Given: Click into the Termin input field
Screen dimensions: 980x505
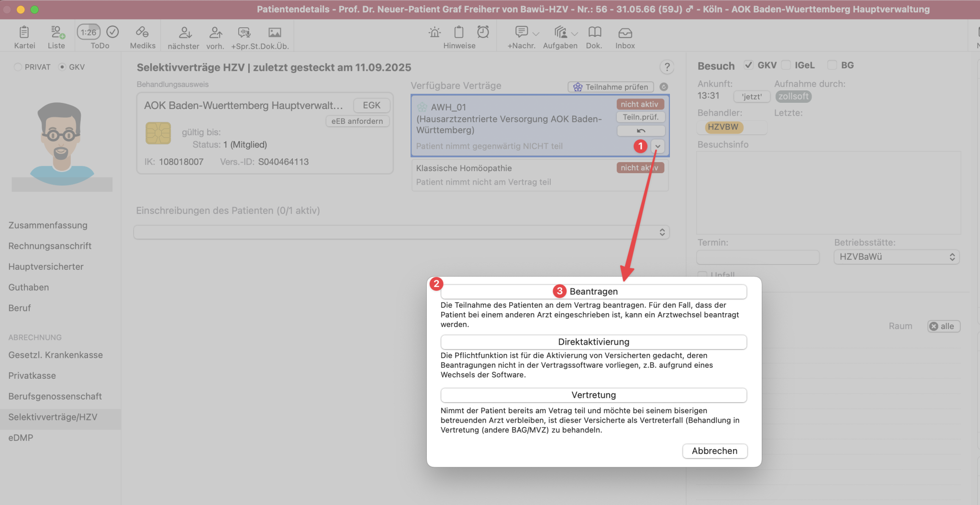Looking at the screenshot, I should (757, 257).
